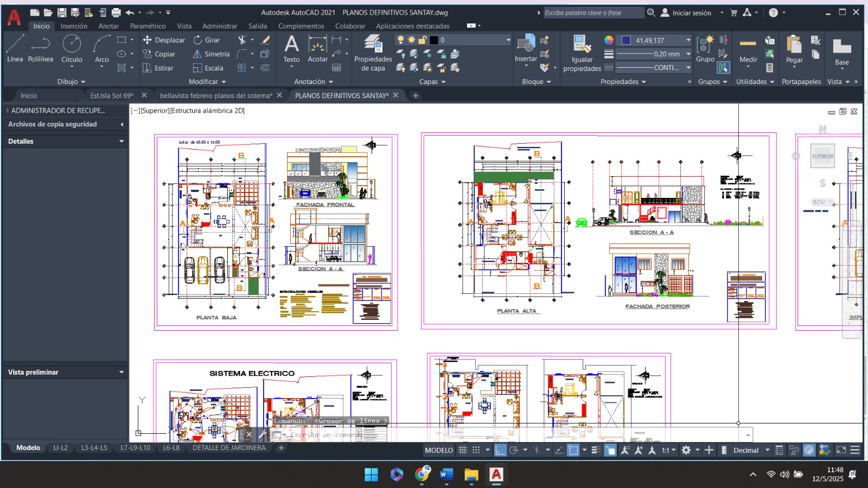Image resolution: width=868 pixels, height=488 pixels.
Task: Open the quick calculator icon
Action: pyautogui.click(x=769, y=68)
